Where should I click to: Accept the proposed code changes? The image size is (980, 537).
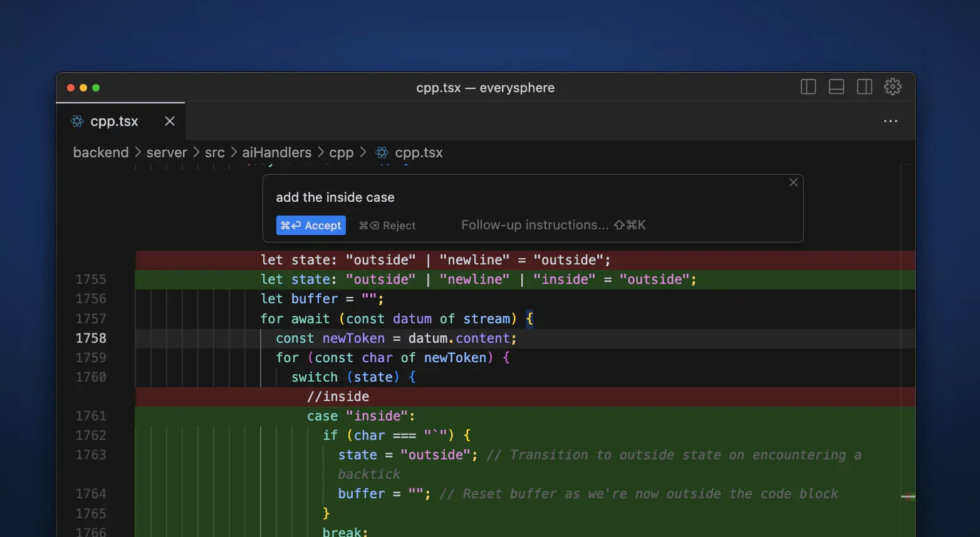click(x=311, y=226)
